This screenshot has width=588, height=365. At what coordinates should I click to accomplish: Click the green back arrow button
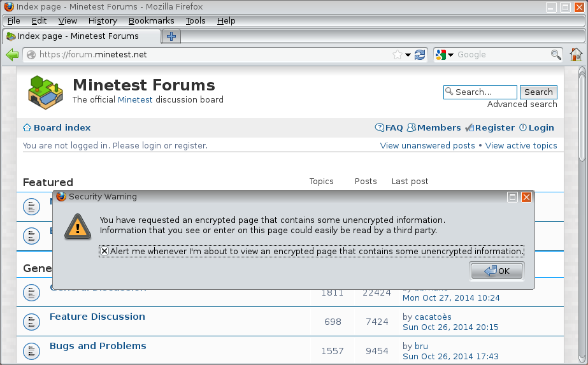pos(12,55)
